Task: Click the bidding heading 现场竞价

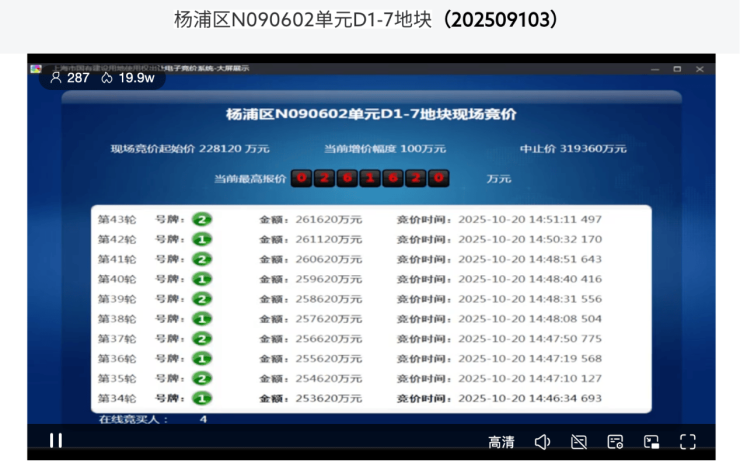Action: pyautogui.click(x=484, y=114)
